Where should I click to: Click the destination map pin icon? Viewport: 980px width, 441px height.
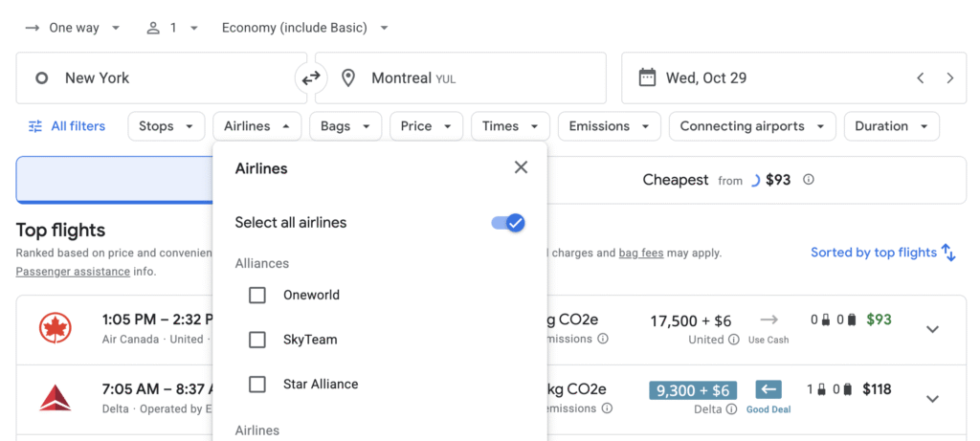tap(348, 78)
